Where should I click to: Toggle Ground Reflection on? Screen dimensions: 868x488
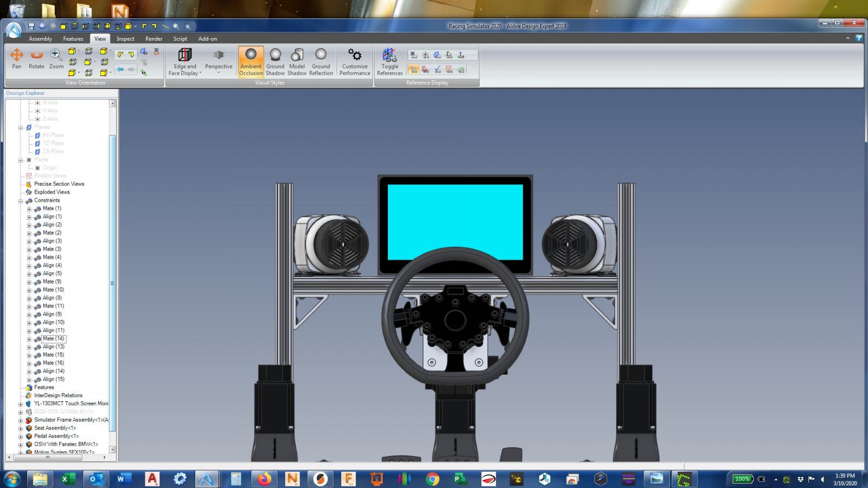point(321,61)
